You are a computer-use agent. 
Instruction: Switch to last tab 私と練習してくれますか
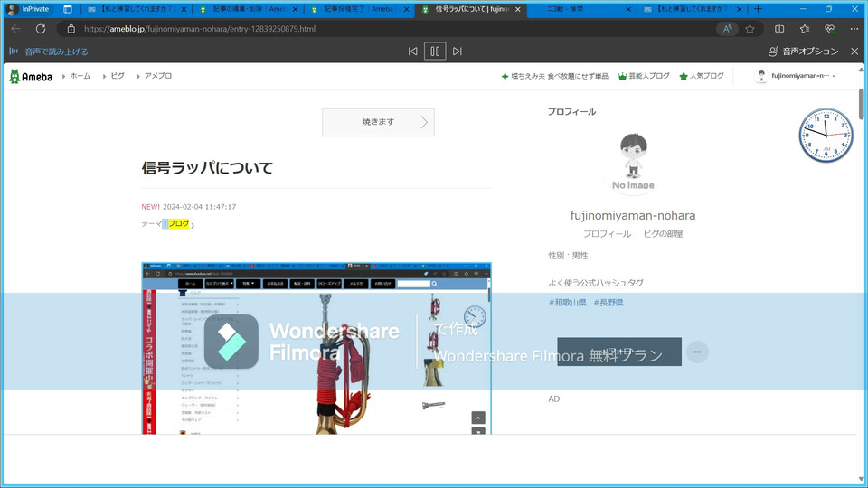coord(693,9)
